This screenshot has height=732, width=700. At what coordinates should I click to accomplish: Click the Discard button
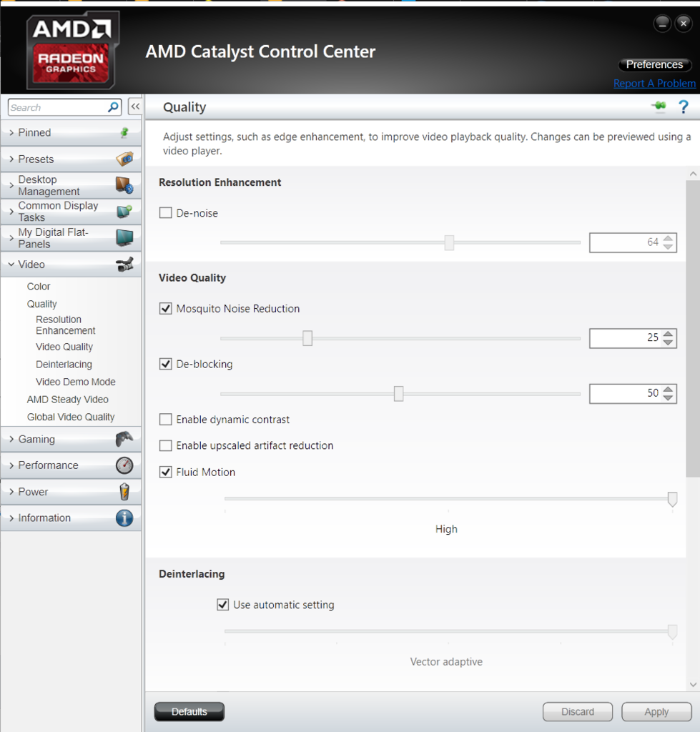click(x=578, y=711)
